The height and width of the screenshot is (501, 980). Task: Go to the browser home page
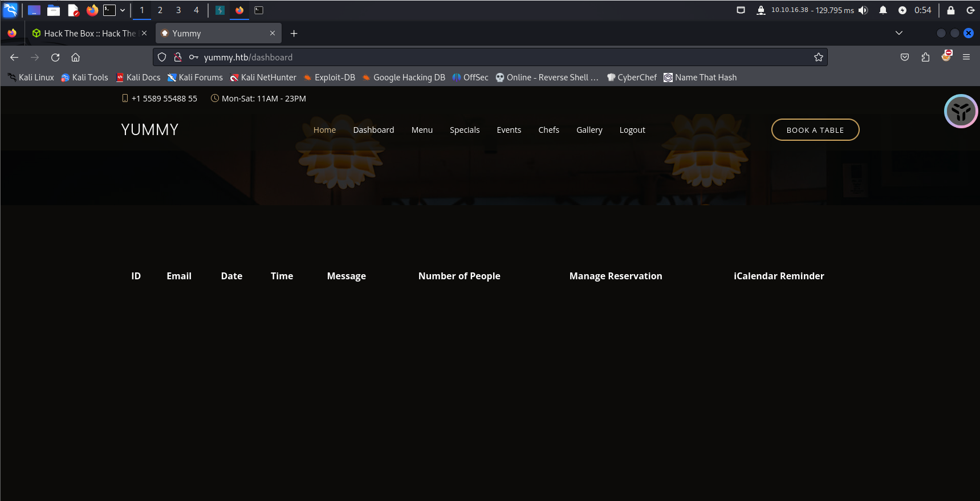75,57
